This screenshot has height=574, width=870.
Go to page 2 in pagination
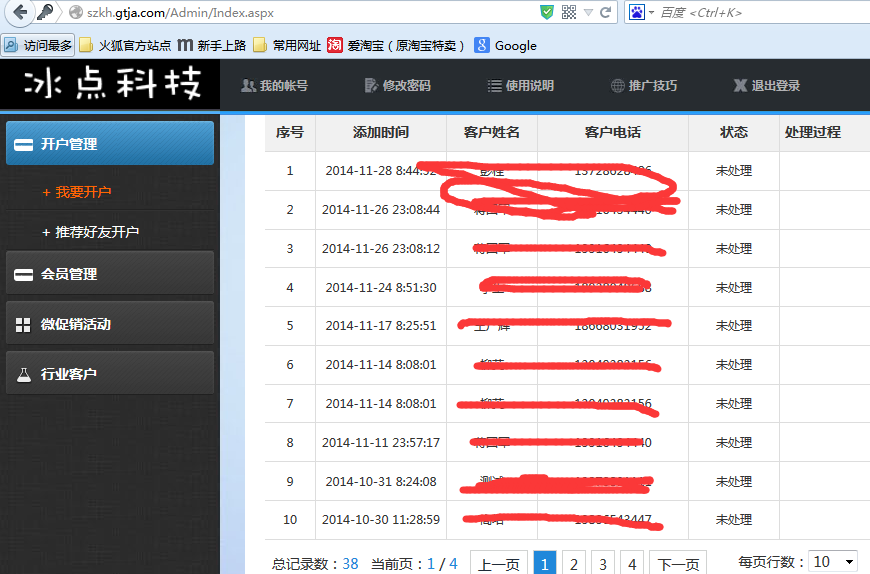click(574, 564)
